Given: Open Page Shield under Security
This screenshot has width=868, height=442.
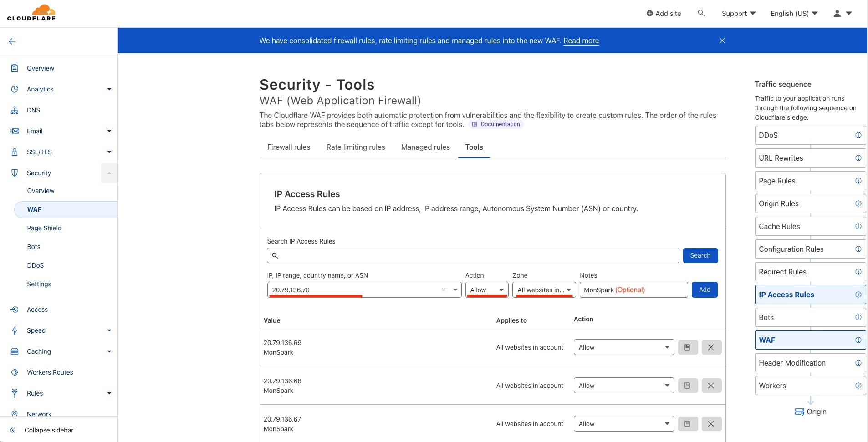Looking at the screenshot, I should 44,228.
